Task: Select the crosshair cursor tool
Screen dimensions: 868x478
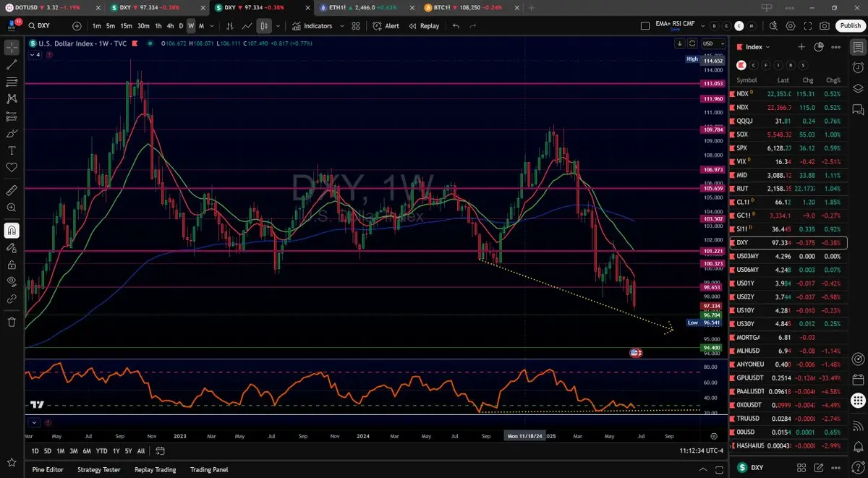Action: (x=12, y=47)
